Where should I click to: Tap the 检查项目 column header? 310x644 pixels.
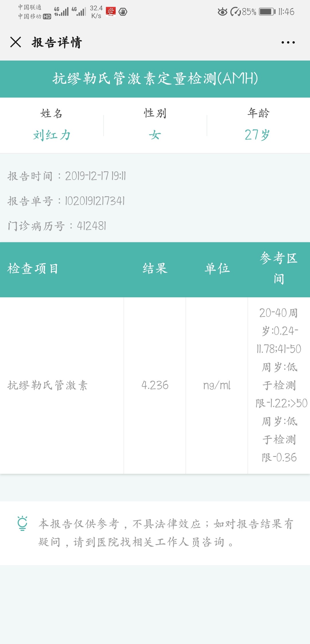point(33,269)
